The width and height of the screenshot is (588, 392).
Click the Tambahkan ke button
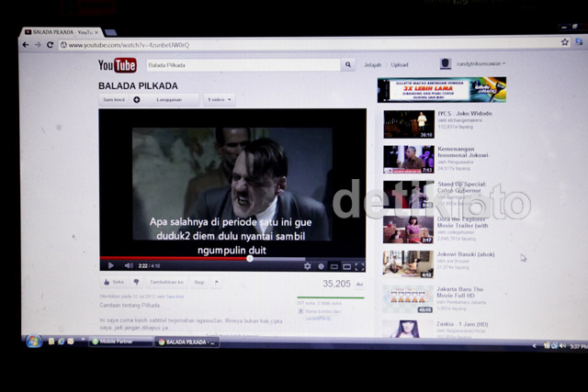click(x=166, y=282)
